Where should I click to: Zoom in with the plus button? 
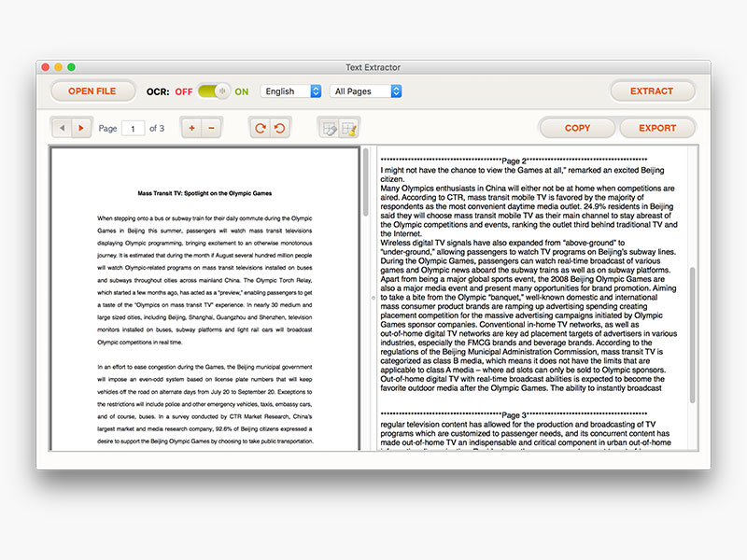(x=191, y=128)
